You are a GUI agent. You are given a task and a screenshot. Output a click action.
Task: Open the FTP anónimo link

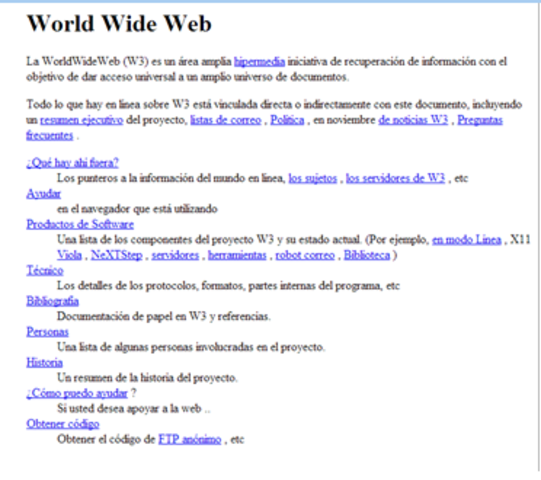click(x=189, y=439)
